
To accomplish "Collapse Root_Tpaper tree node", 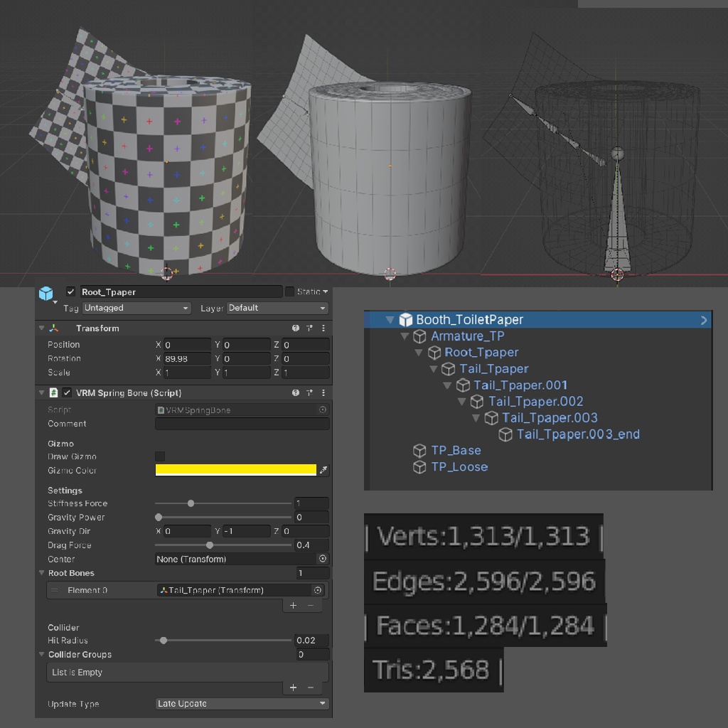I will point(419,353).
